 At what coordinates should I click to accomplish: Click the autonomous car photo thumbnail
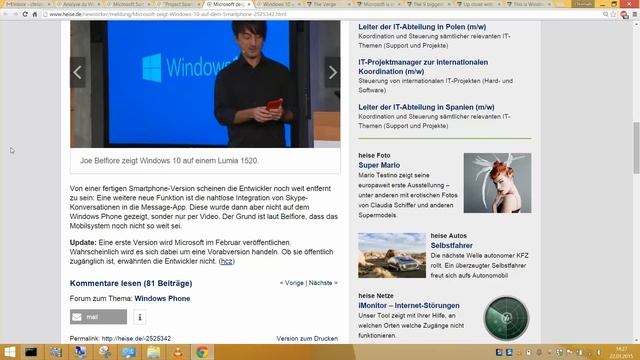tap(392, 256)
